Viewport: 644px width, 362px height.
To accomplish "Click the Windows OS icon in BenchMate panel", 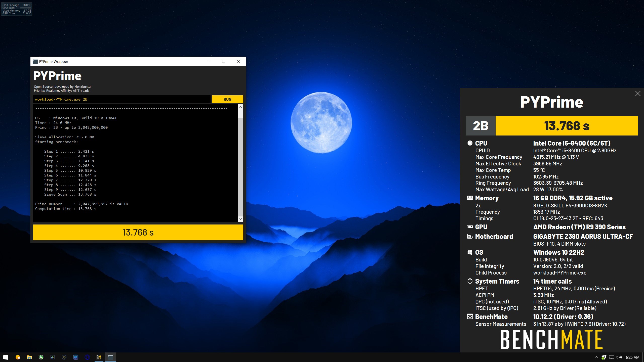I will (x=470, y=252).
